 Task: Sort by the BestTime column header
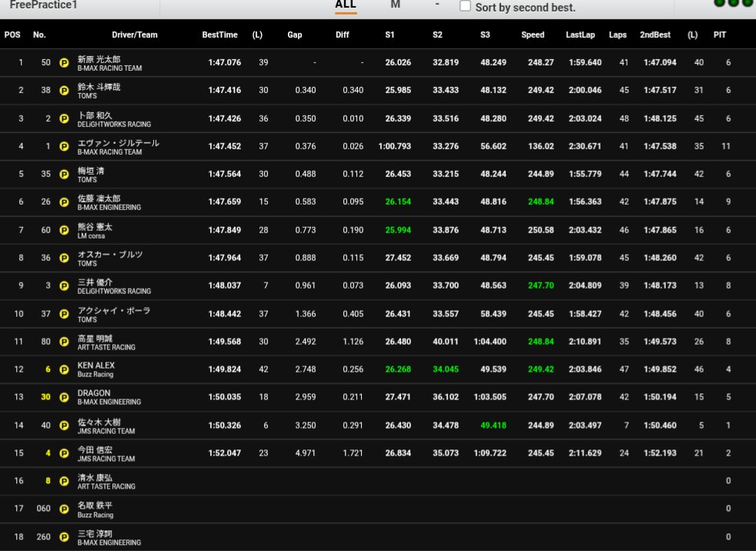(x=220, y=35)
